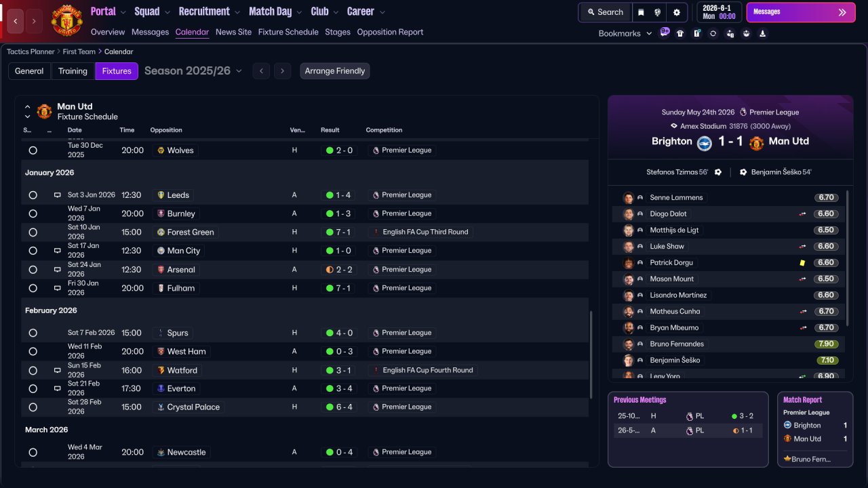Open the Opposition Report tab
Image resolution: width=868 pixels, height=488 pixels.
tap(390, 32)
